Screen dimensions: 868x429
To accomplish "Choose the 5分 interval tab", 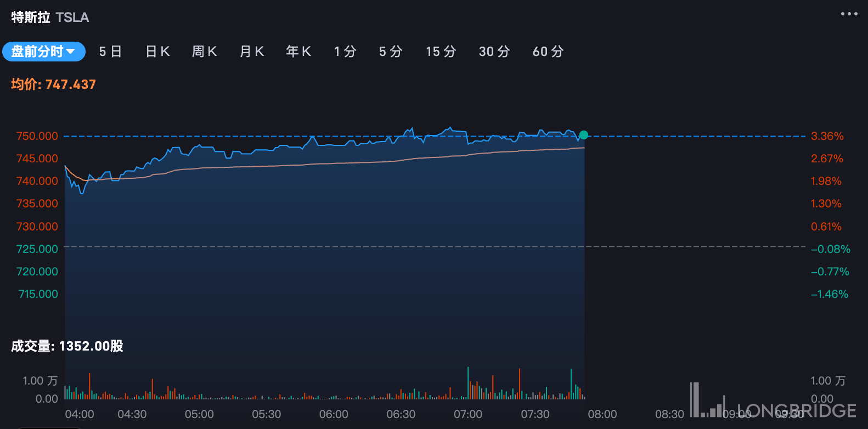I will click(x=391, y=52).
